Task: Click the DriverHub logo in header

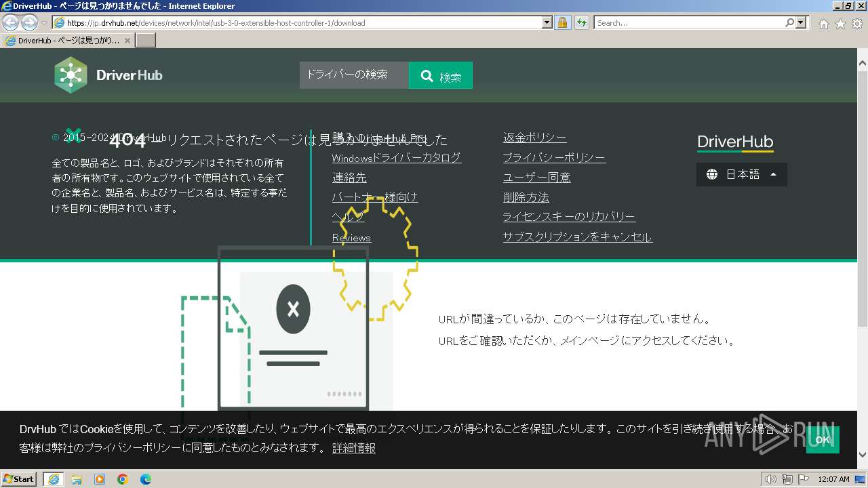Action: 108,75
